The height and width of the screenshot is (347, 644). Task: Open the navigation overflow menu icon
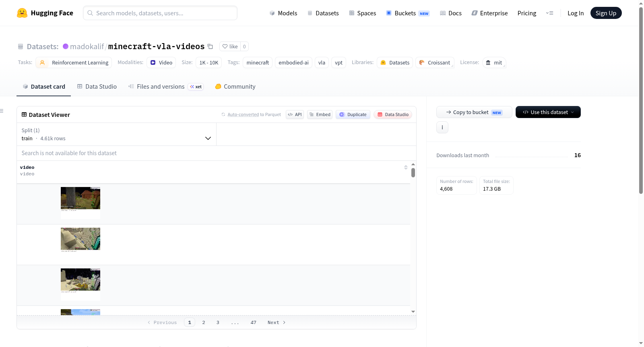[549, 13]
